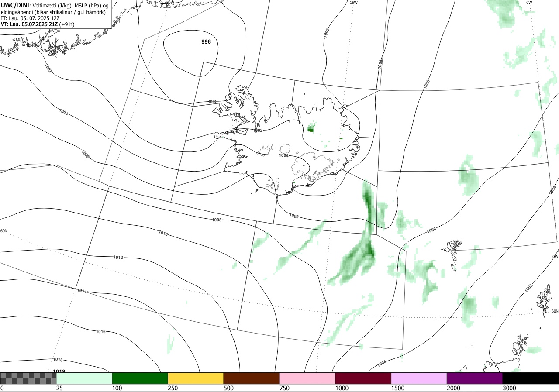The width and height of the screenshot is (559, 392).
Task: Click the "VT: Lau. 05.07.2025 21Z (+9 h)" line
Action: coord(38,24)
